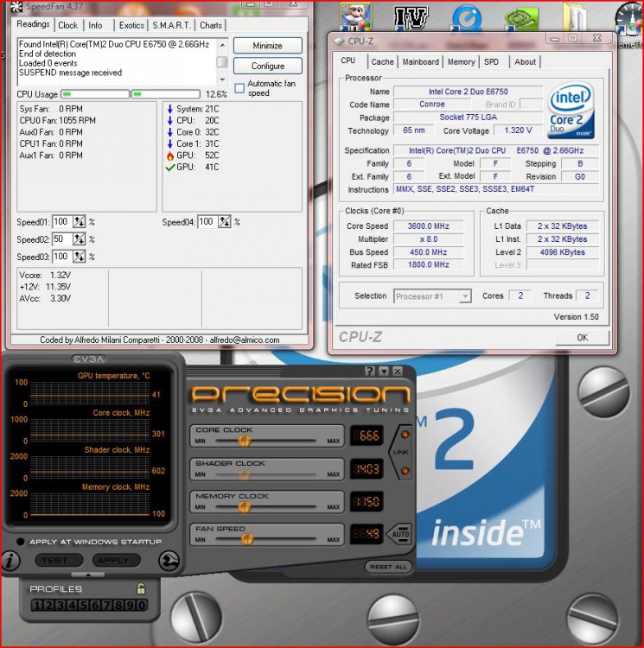Click OK in the CPU-Z window
Image resolution: width=644 pixels, height=648 pixels.
click(582, 338)
